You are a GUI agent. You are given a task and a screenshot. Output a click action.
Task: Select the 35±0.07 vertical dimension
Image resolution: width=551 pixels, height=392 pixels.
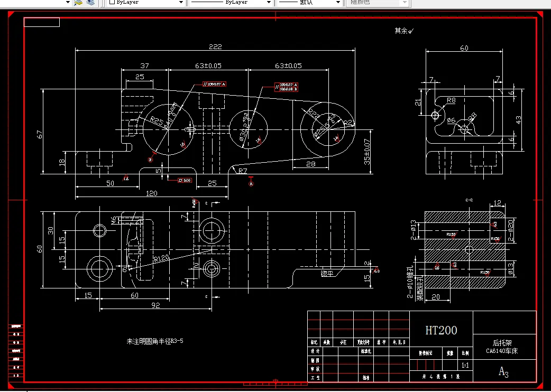pos(367,152)
